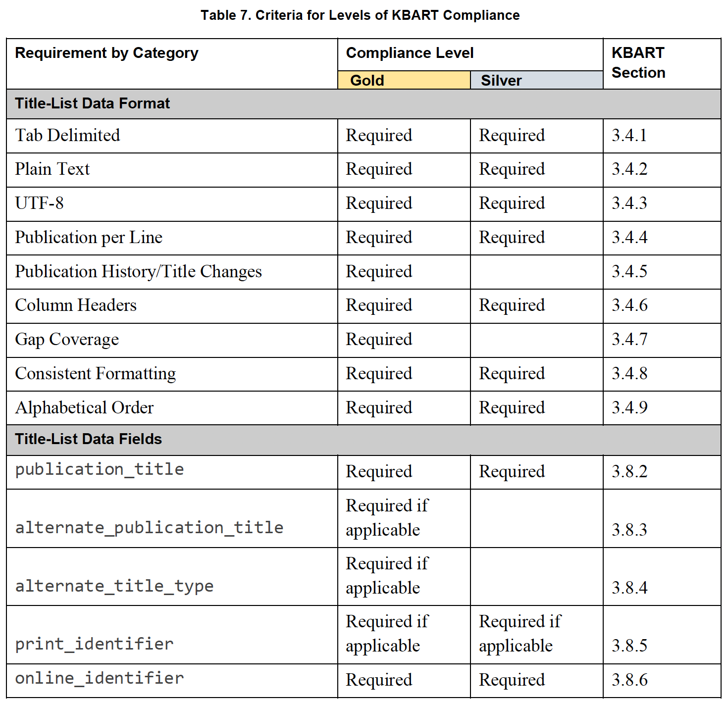Click section number '3.8.4'
Screen dimensions: 728x703
(x=629, y=588)
